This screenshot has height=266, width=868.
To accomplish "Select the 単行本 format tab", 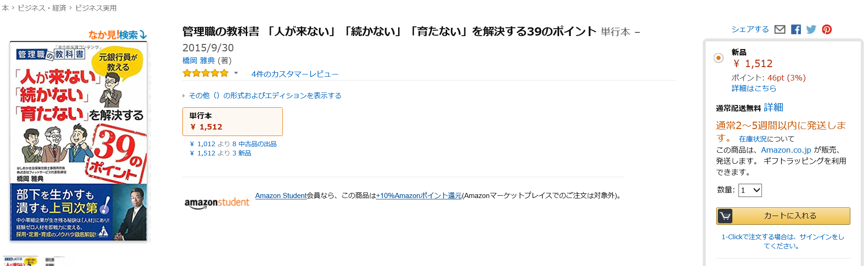I will click(x=232, y=122).
